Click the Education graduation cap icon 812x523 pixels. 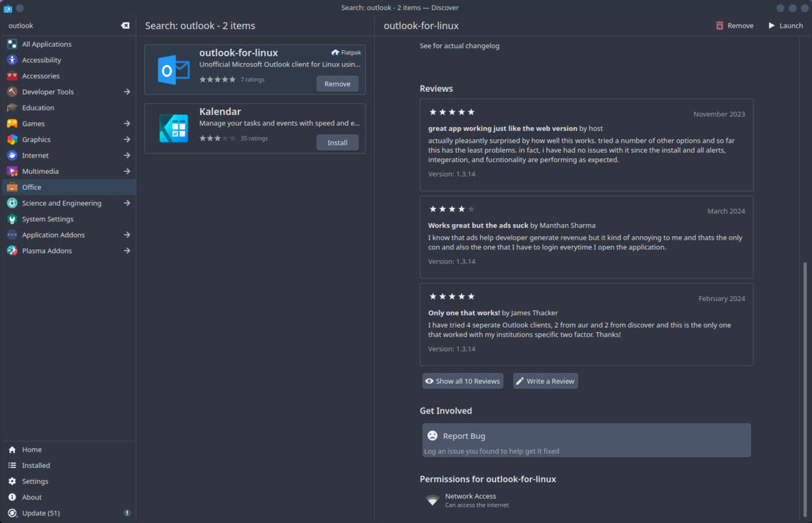[12, 107]
